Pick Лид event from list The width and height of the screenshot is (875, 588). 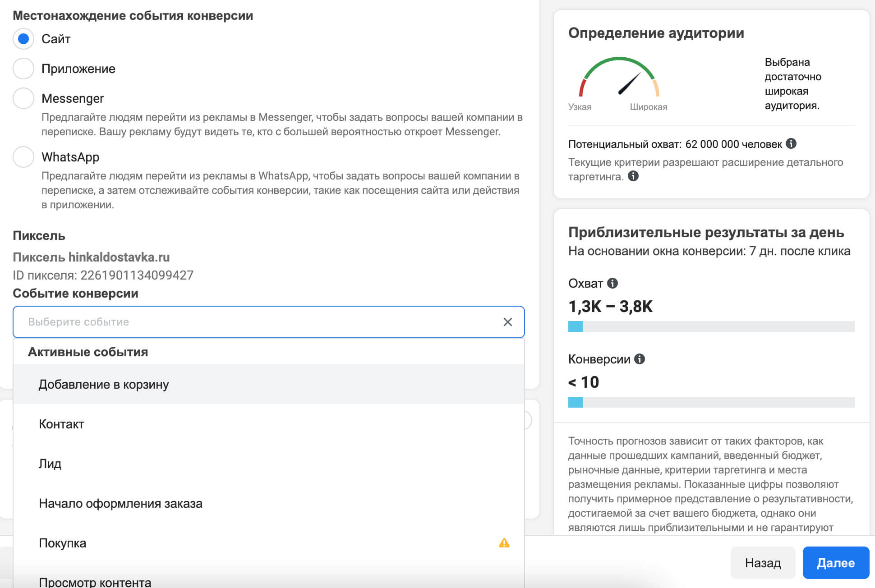(x=269, y=464)
